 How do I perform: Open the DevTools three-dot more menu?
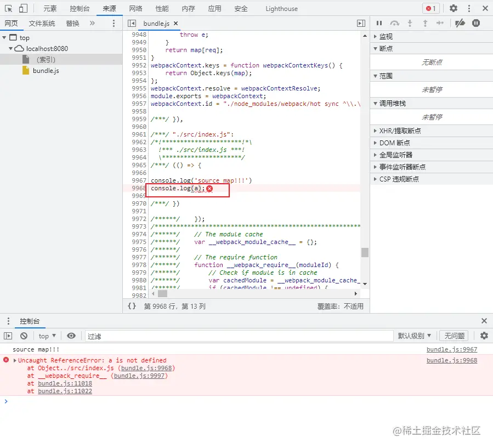[469, 8]
